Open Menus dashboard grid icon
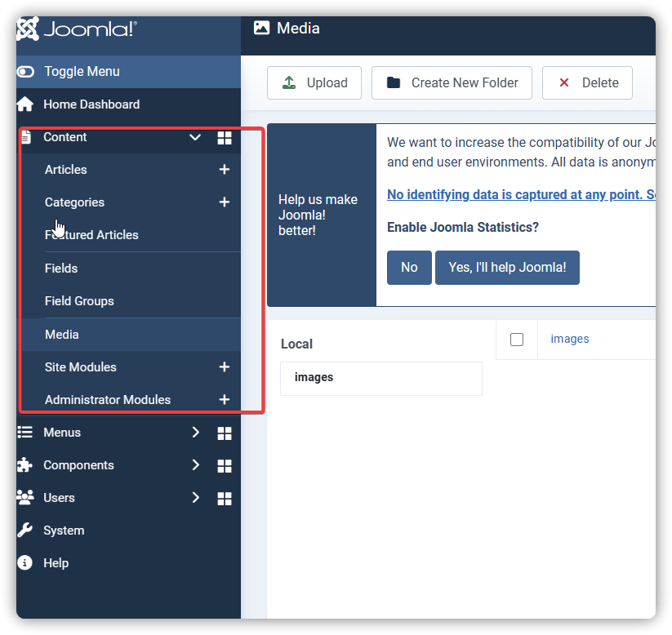Image resolution: width=672 pixels, height=635 pixels. (x=224, y=433)
